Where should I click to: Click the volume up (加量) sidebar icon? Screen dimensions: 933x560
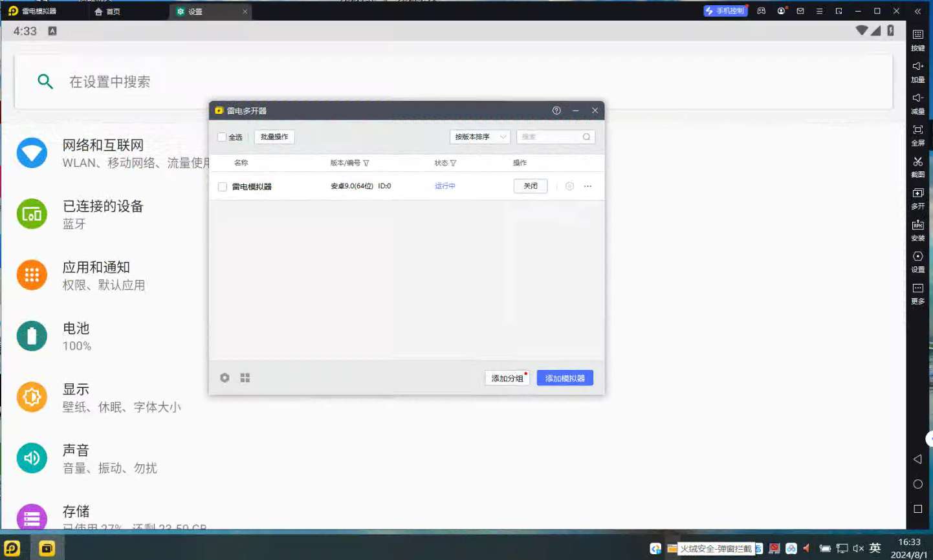click(x=917, y=70)
